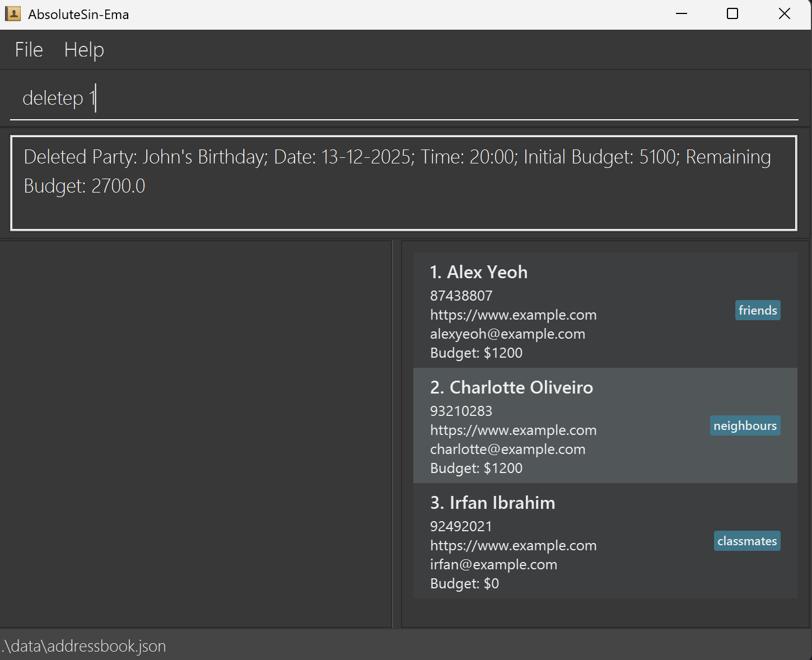Open Irfan Ibrahim's example.com URL
Screen dimensions: 812x660
tap(513, 545)
